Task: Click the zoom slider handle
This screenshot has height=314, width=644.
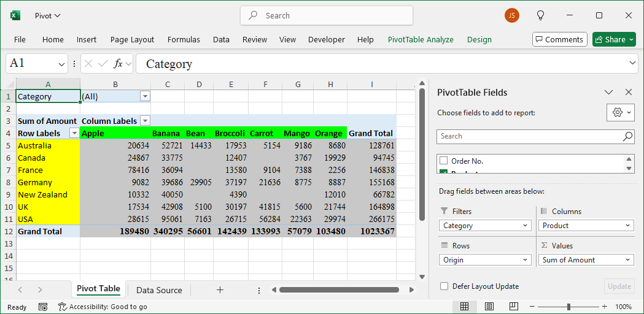Action: click(569, 307)
